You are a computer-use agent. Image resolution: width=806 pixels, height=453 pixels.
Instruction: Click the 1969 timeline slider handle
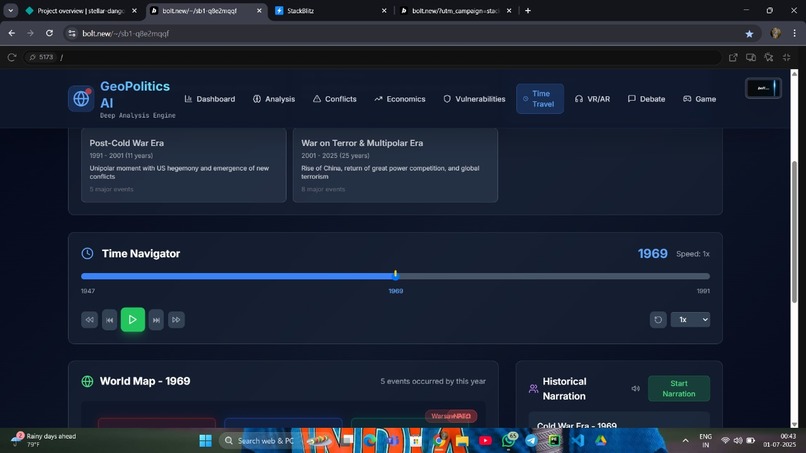click(395, 276)
